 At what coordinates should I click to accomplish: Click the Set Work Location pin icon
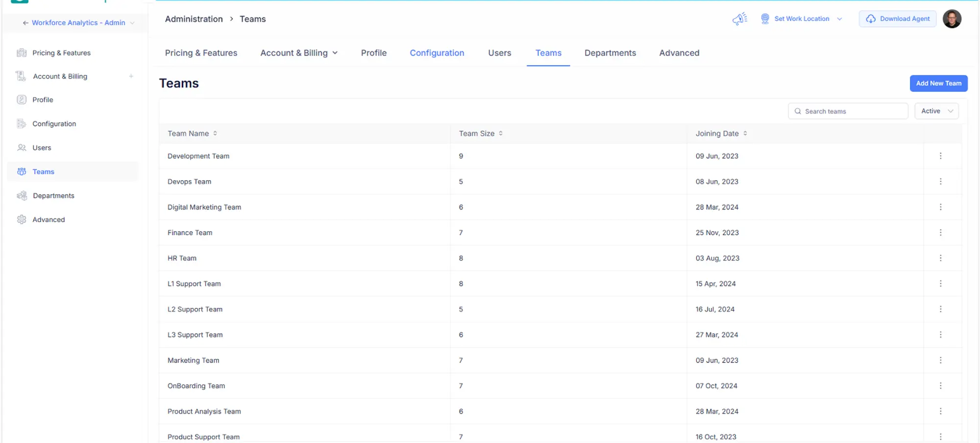tap(765, 19)
